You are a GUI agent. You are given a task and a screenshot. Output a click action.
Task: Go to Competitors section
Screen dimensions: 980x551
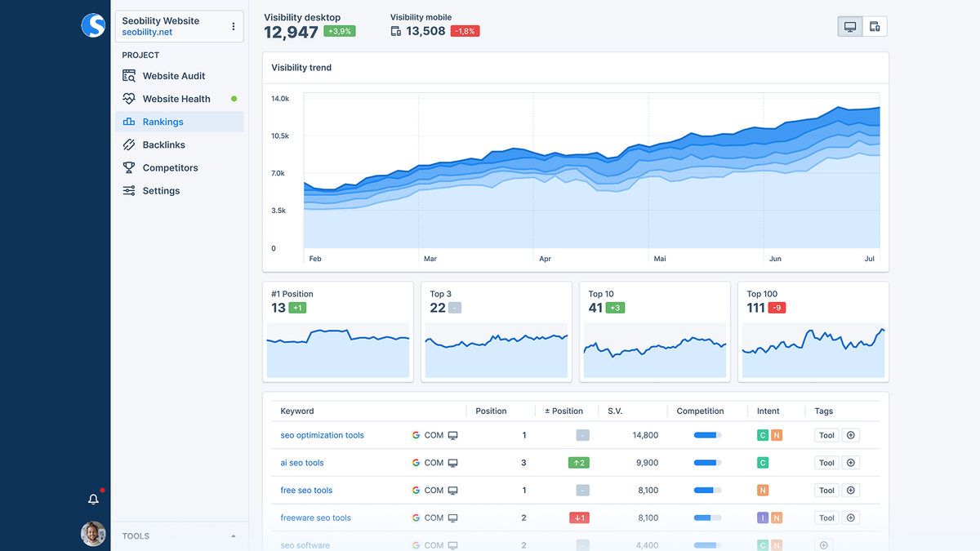click(x=180, y=167)
